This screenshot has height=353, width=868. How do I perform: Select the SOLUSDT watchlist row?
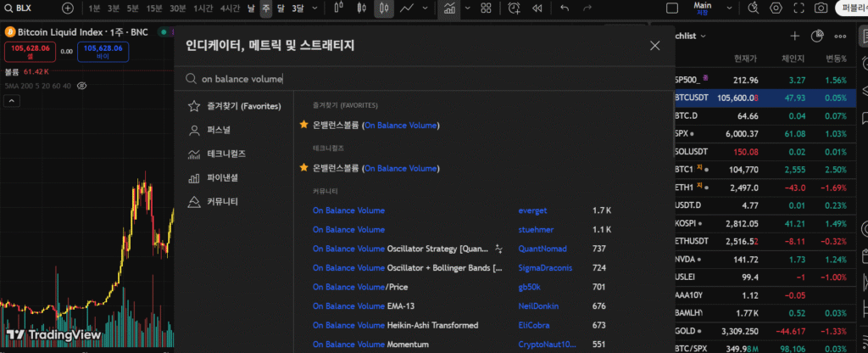[x=765, y=152]
